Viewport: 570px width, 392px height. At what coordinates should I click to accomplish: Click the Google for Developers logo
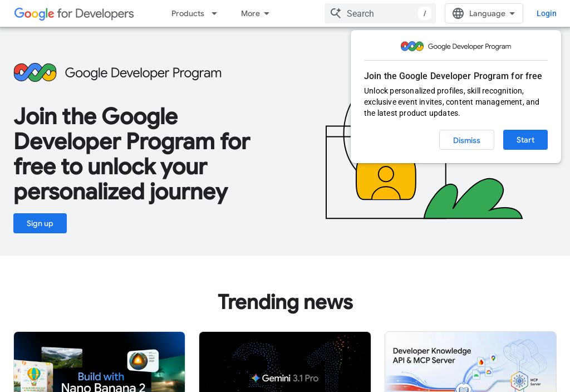[x=74, y=13]
